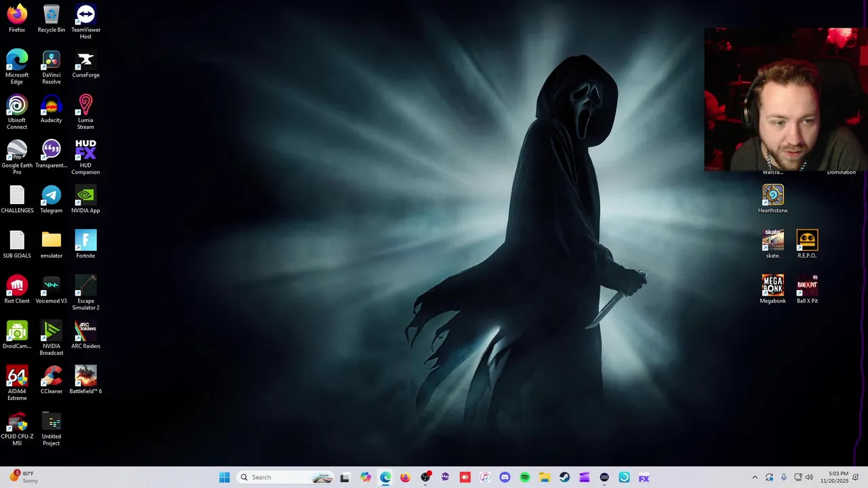Open Firefox from the taskbar
868x488 pixels.
[405, 477]
